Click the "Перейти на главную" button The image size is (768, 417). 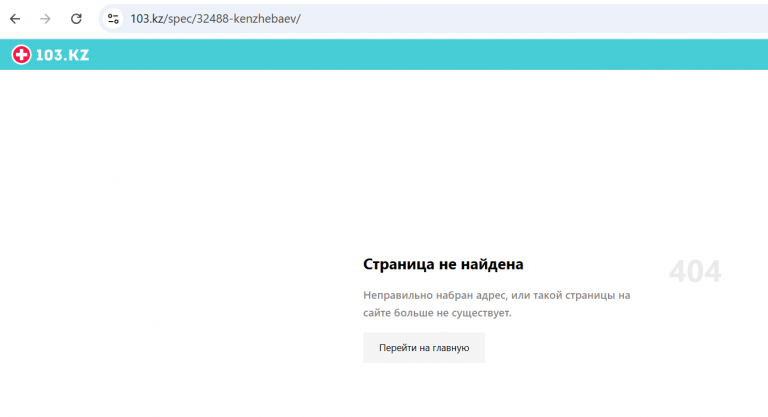point(424,347)
